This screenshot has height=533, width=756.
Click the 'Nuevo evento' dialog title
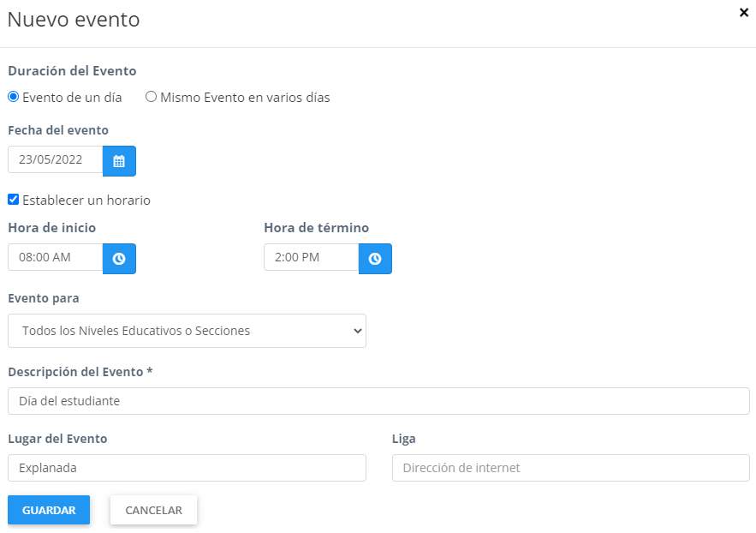(x=74, y=20)
